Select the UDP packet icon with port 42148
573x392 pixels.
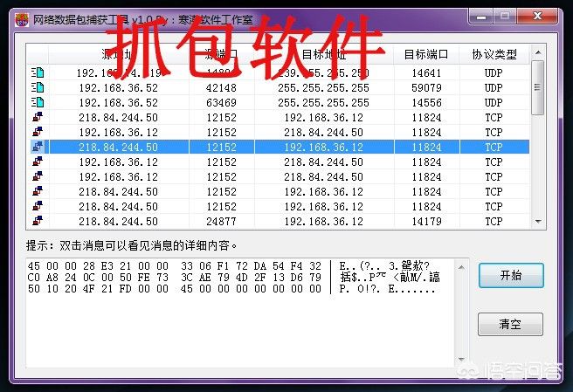[38, 87]
